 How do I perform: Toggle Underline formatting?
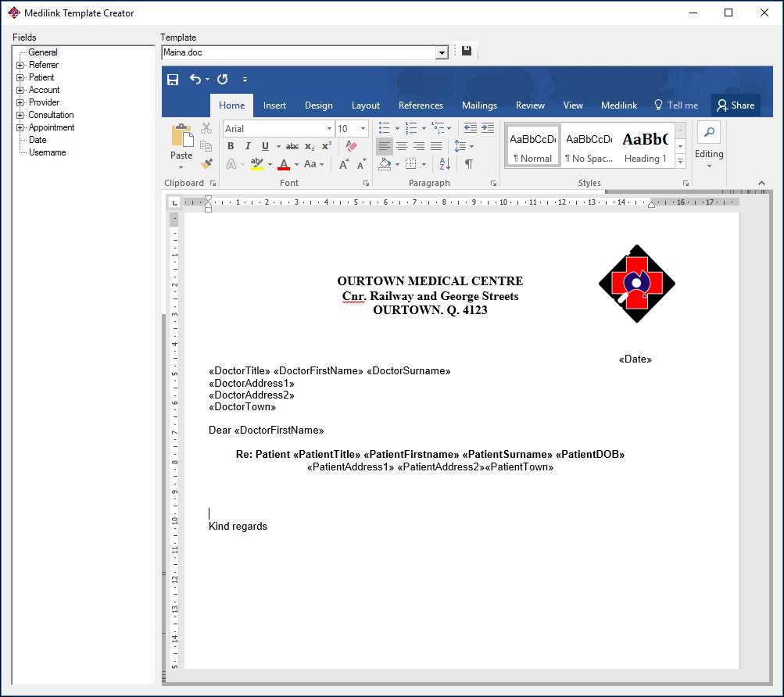pos(265,146)
